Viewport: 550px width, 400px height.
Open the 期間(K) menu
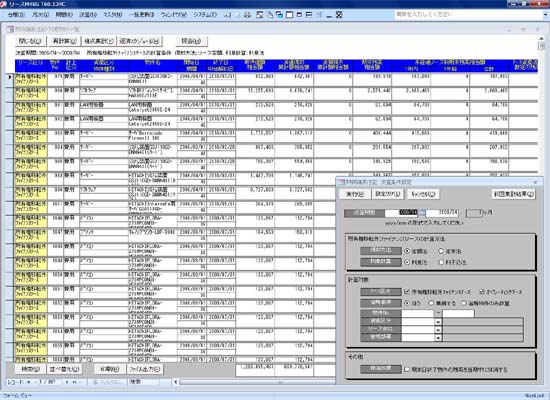tap(64, 15)
